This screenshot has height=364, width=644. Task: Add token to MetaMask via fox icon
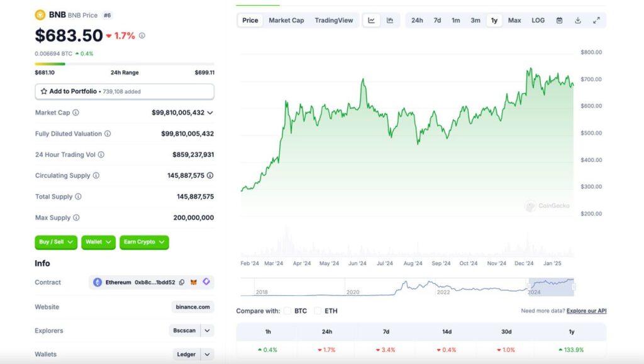click(x=194, y=282)
